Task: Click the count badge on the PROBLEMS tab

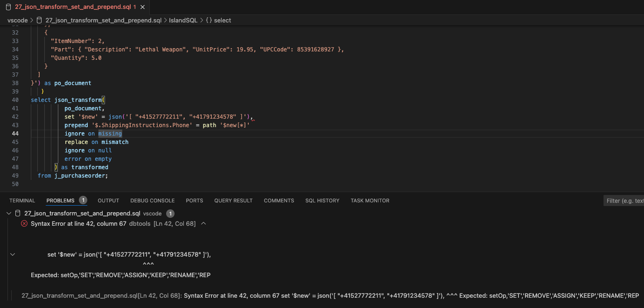Action: pyautogui.click(x=83, y=200)
